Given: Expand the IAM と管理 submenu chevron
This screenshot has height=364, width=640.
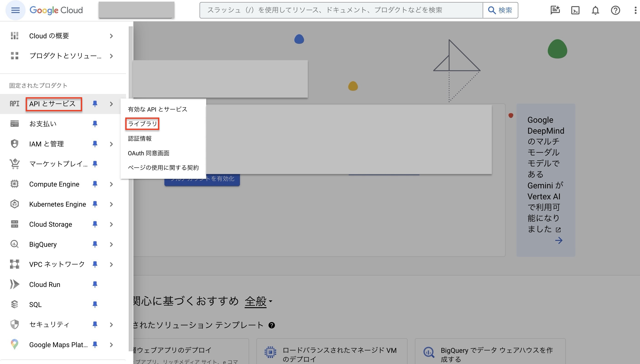Looking at the screenshot, I should click(x=111, y=144).
